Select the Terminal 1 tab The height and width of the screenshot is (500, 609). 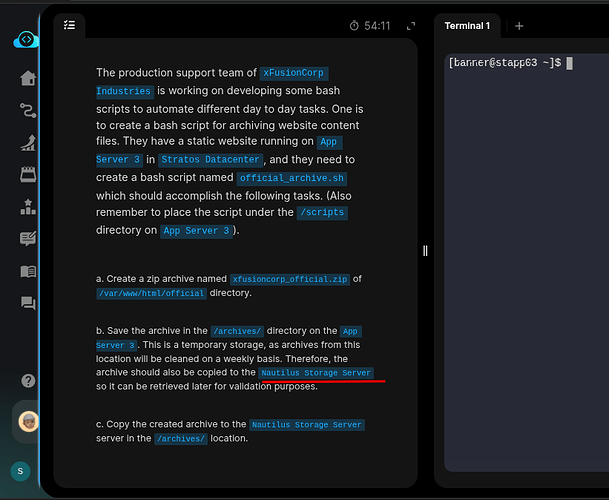pyautogui.click(x=467, y=26)
